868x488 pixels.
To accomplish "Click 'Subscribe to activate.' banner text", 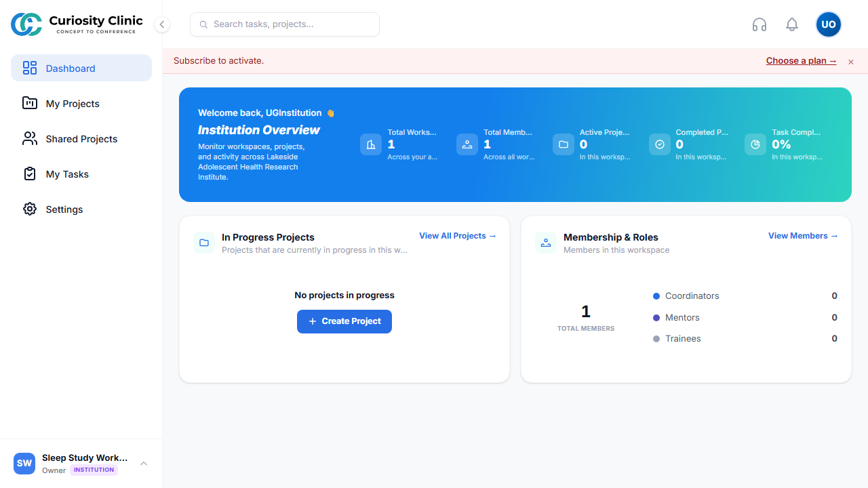I will pos(218,61).
